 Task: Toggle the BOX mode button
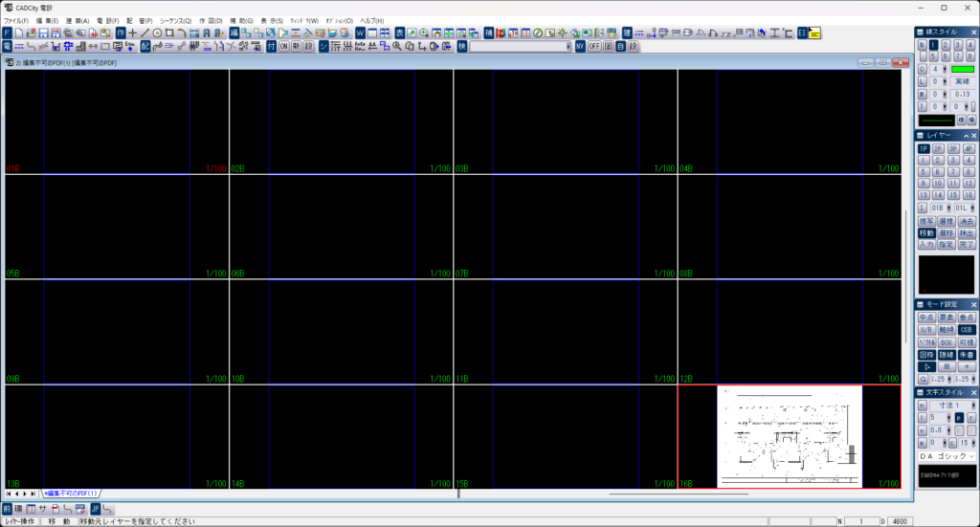[x=947, y=342]
